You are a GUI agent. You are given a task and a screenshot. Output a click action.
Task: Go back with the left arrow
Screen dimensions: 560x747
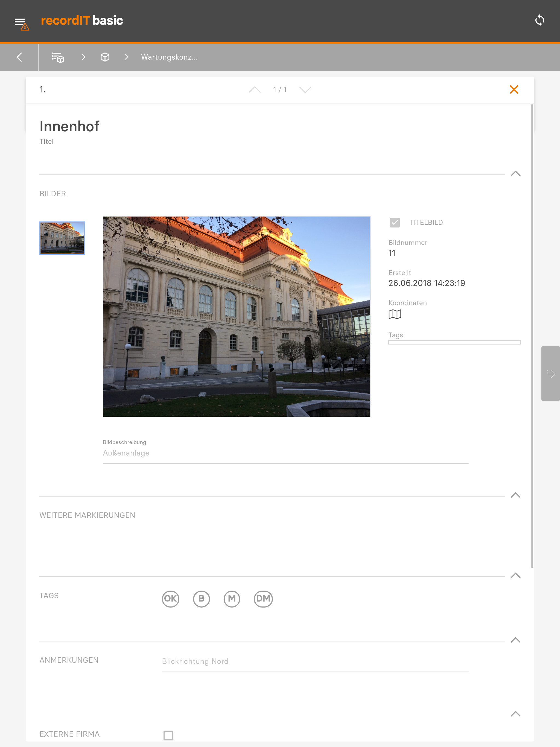19,57
